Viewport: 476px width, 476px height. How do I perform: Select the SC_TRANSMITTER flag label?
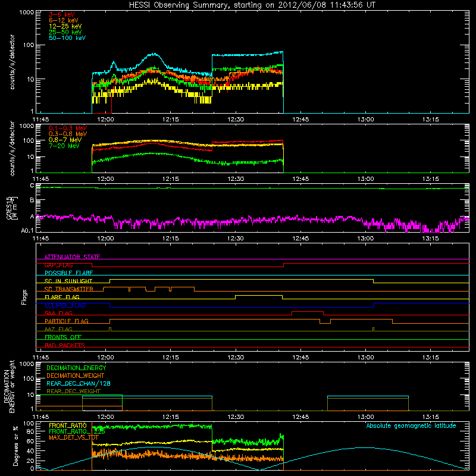(x=68, y=289)
